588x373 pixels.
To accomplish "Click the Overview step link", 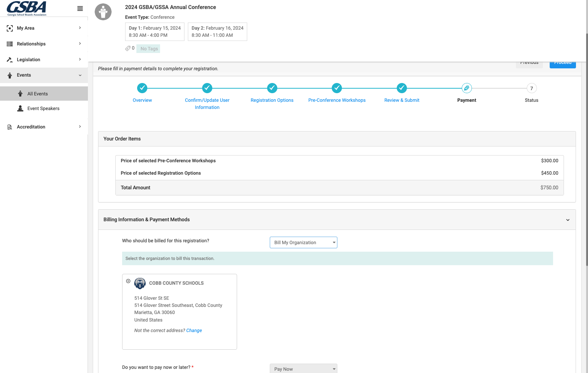I will (142, 100).
